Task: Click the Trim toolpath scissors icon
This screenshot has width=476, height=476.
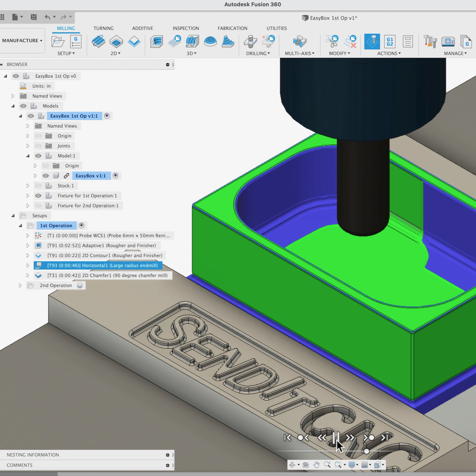Action: (332, 42)
